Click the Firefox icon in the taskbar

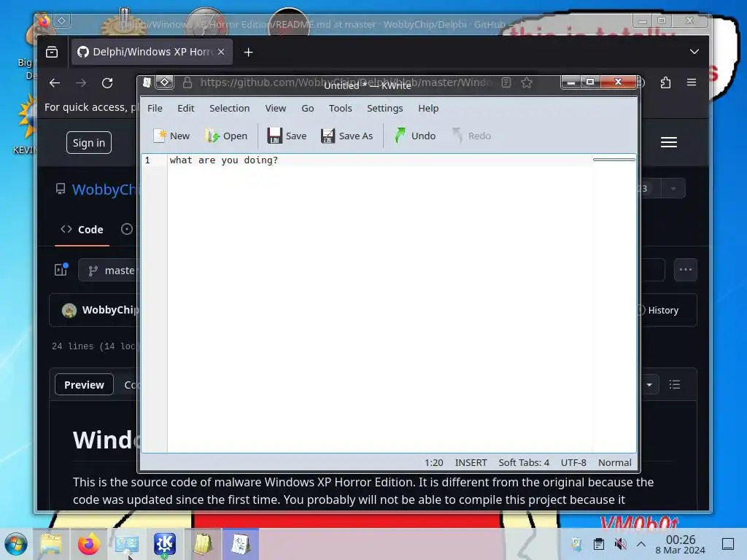(x=88, y=544)
